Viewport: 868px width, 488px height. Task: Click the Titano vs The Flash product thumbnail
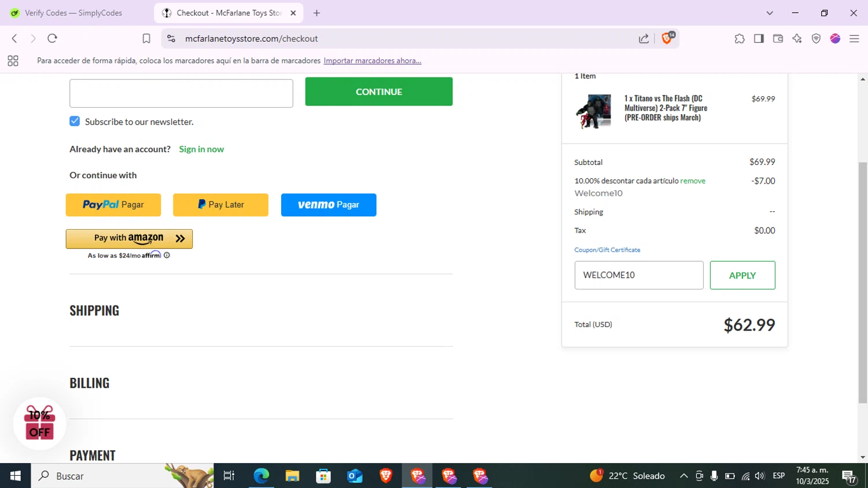593,111
